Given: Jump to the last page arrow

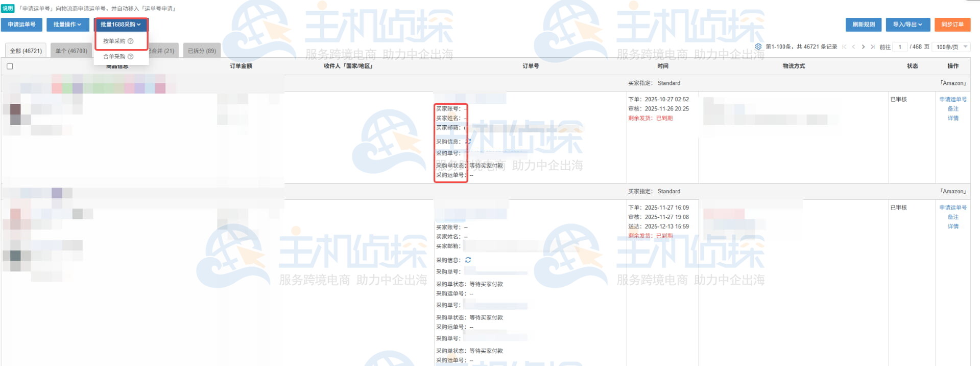Looking at the screenshot, I should [872, 47].
